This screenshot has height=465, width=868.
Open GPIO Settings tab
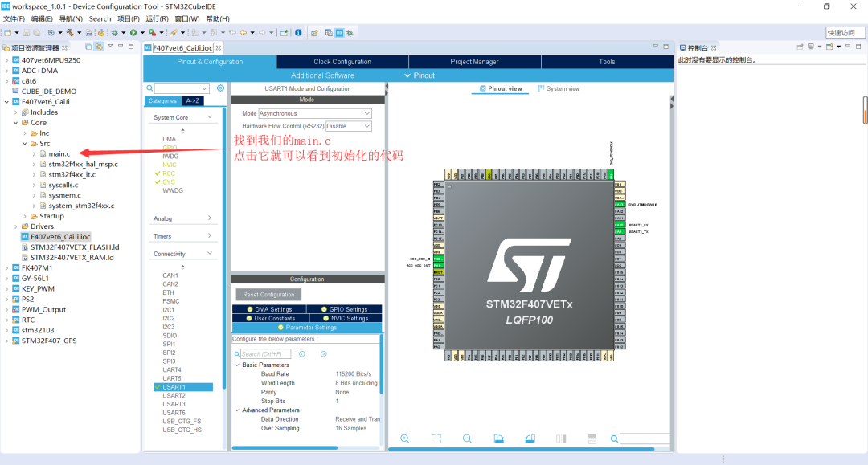(344, 309)
